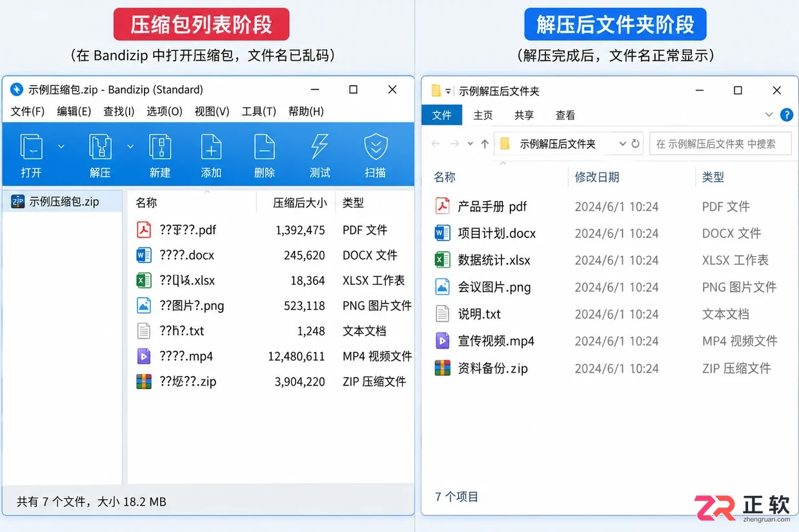
Task: Open the 工具(T) menu
Action: click(x=259, y=112)
